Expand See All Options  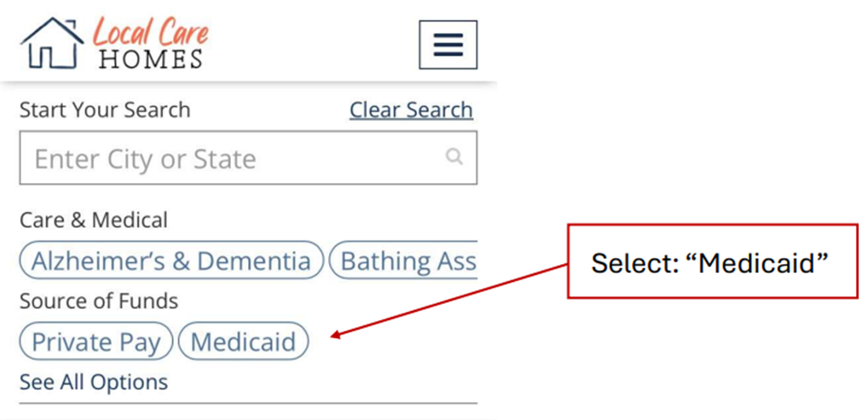94,381
